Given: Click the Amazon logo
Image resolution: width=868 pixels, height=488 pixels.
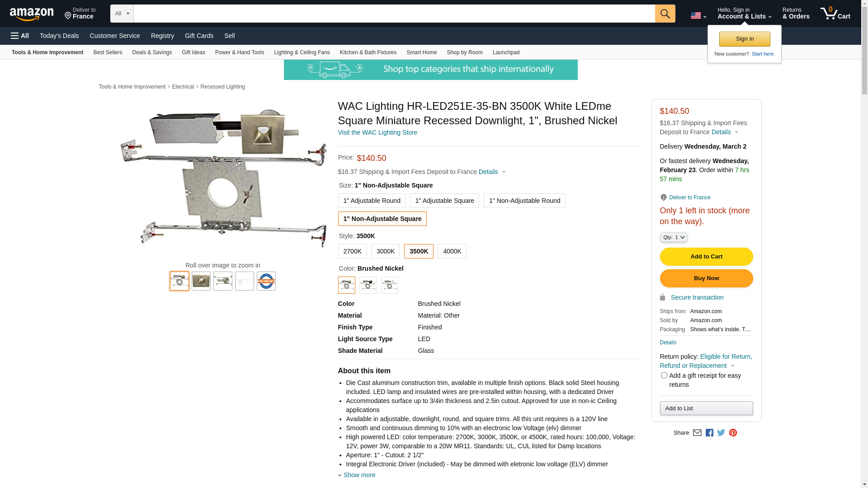Looking at the screenshot, I should (32, 14).
